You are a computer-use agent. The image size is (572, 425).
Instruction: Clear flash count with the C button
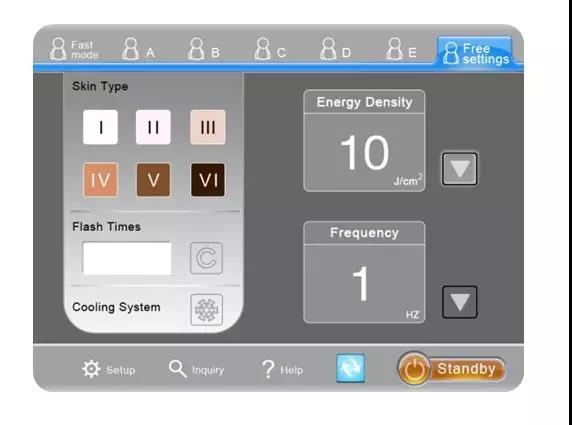206,258
